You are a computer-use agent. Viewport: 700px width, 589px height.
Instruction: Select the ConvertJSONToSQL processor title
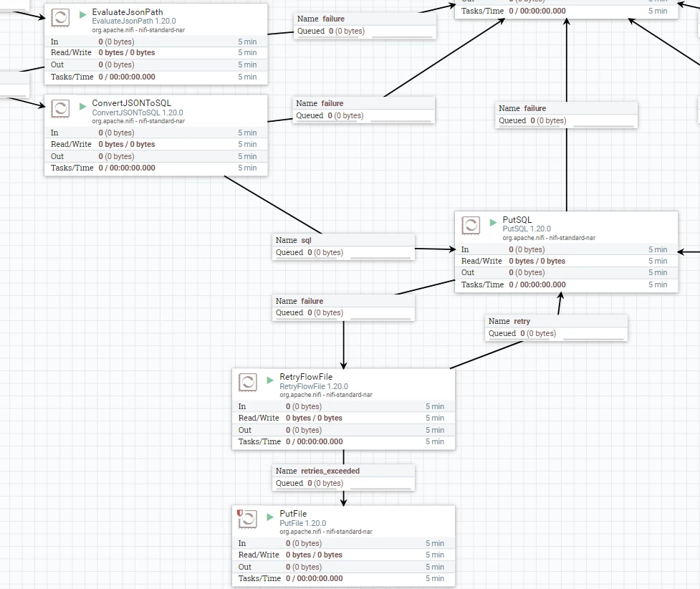(x=131, y=103)
